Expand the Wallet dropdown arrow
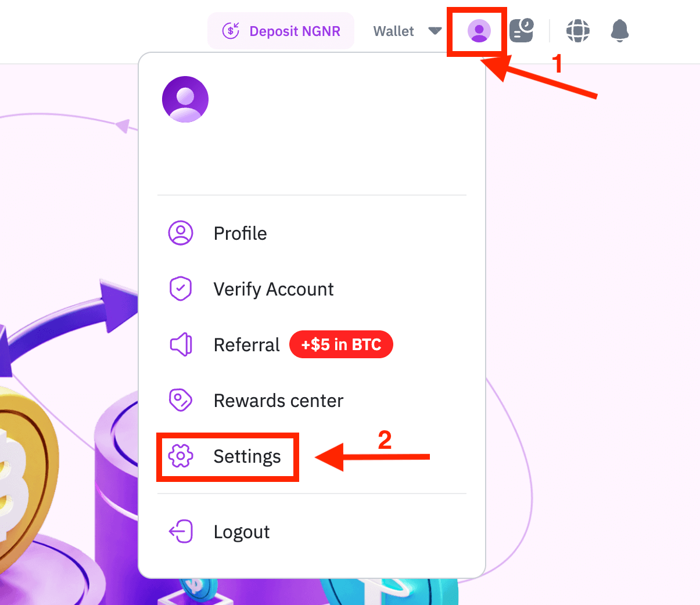This screenshot has height=605, width=700. (435, 31)
